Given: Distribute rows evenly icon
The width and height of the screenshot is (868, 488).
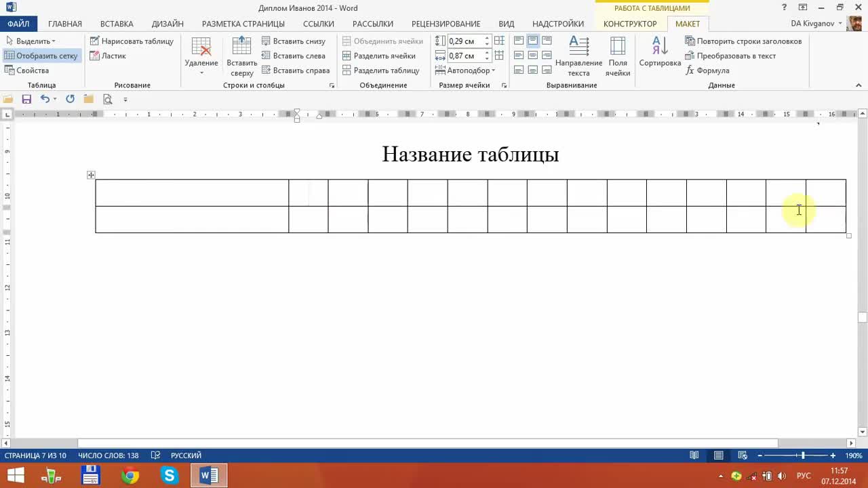Looking at the screenshot, I should [500, 41].
